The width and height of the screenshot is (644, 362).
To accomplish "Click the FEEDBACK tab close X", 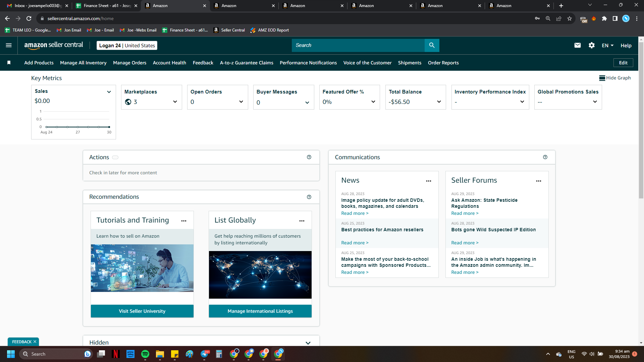I will tap(35, 342).
